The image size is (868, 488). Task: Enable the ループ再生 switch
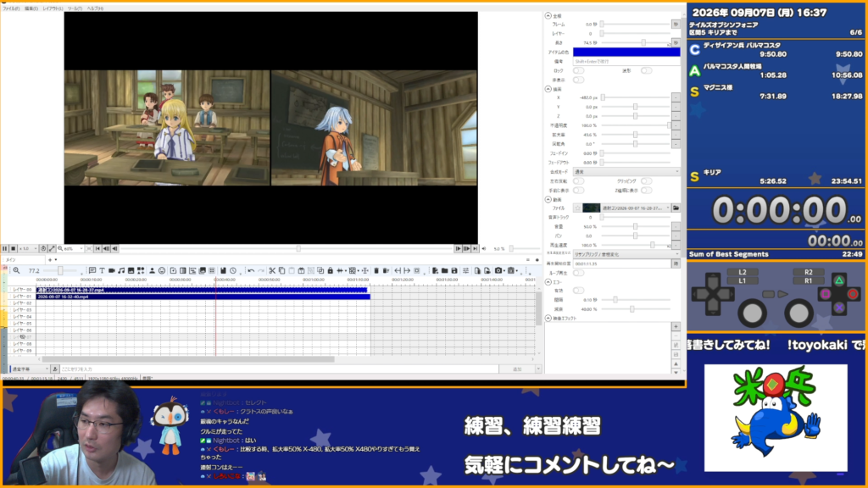[578, 273]
